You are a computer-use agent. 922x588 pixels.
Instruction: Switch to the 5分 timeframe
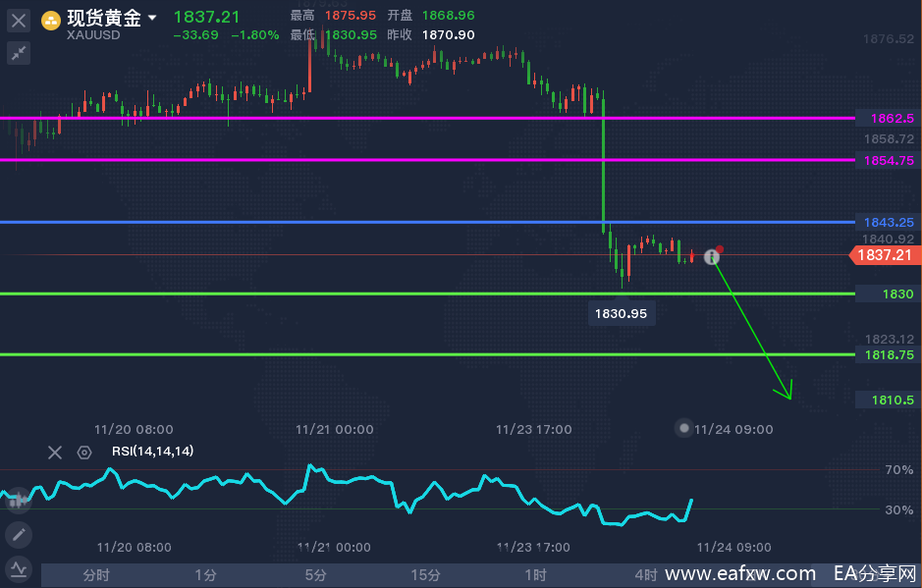315,575
